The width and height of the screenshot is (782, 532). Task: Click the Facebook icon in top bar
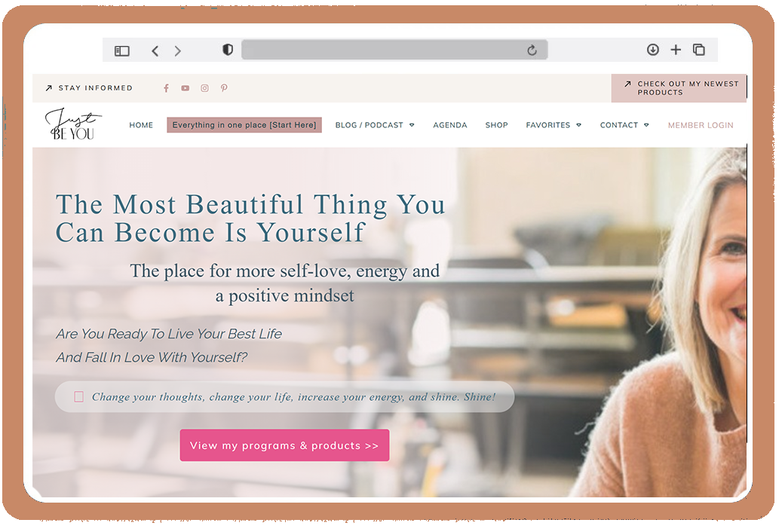(x=166, y=88)
